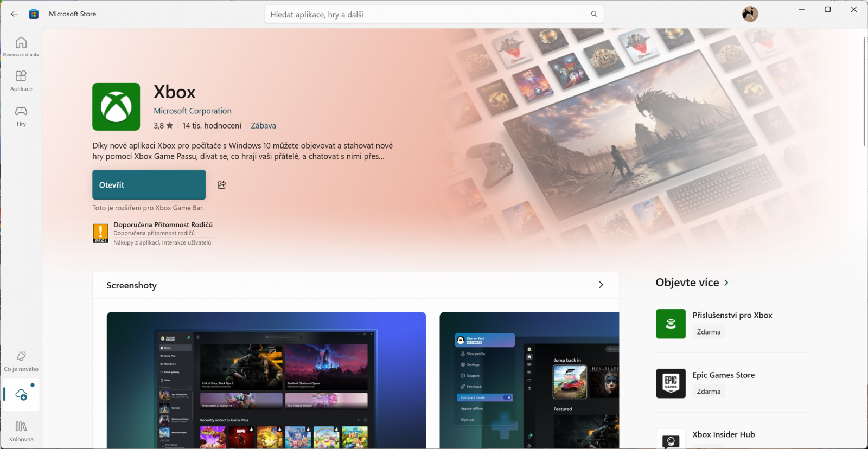Screen dimensions: 868x449
Task: Open the user profile avatar
Action: pyautogui.click(x=750, y=14)
